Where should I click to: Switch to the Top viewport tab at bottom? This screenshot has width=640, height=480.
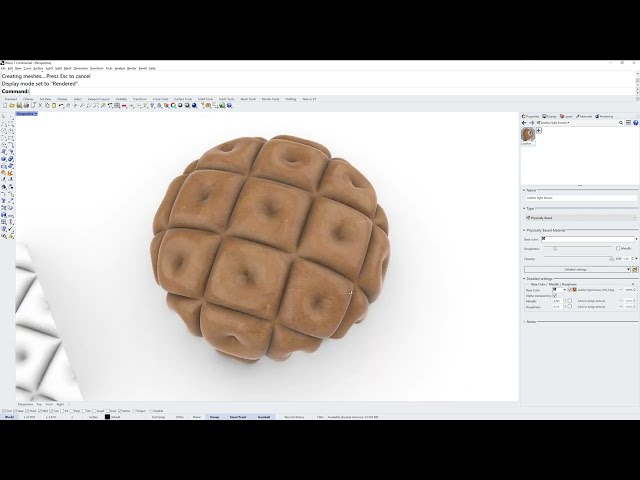(x=39, y=404)
